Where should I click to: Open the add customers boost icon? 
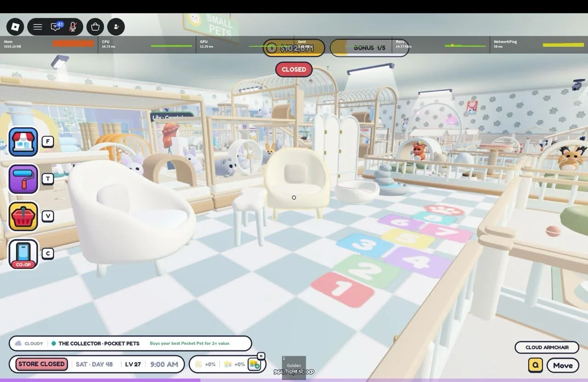[254, 364]
